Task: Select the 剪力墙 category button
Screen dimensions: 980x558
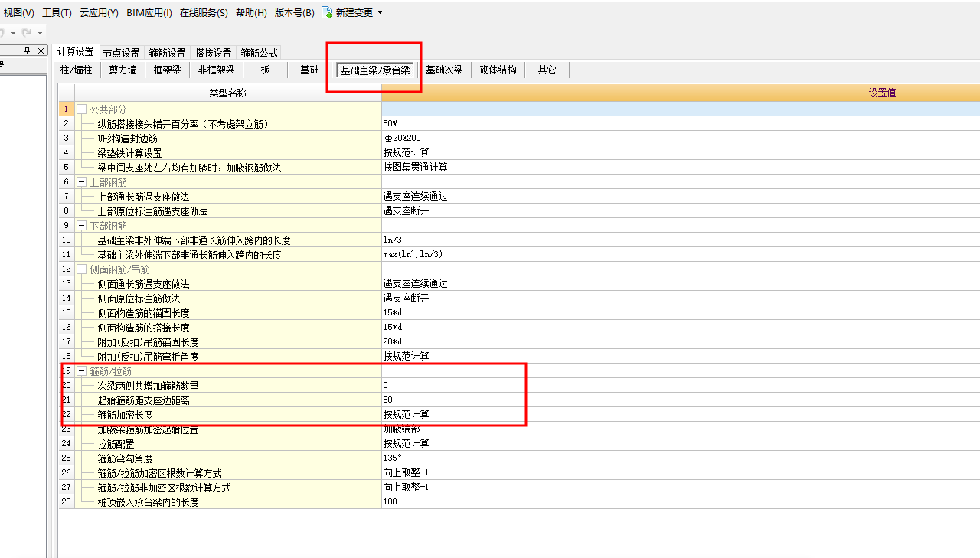Action: (122, 70)
